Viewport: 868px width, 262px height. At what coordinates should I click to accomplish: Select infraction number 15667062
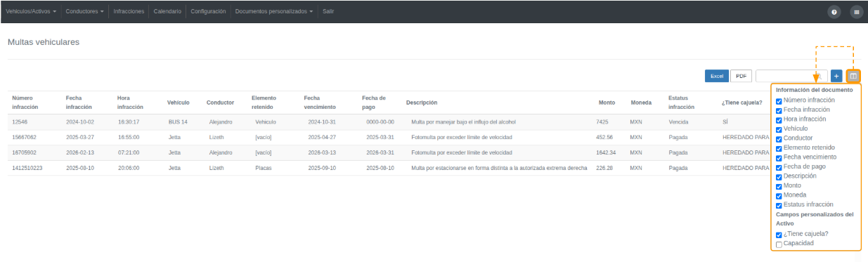coord(25,137)
